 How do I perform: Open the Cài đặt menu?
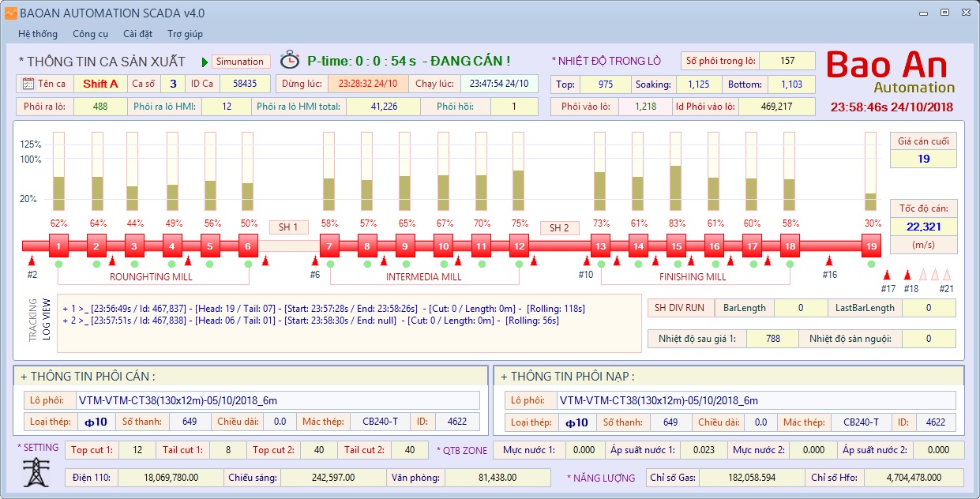pos(137,34)
